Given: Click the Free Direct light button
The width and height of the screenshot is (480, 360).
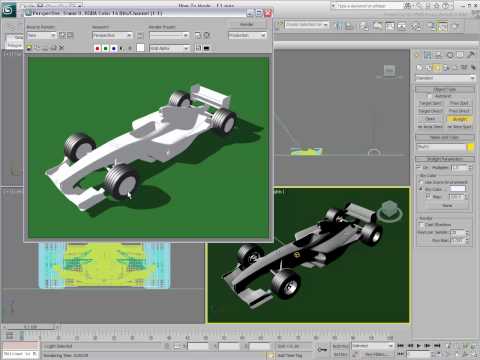Looking at the screenshot, I should (x=459, y=111).
